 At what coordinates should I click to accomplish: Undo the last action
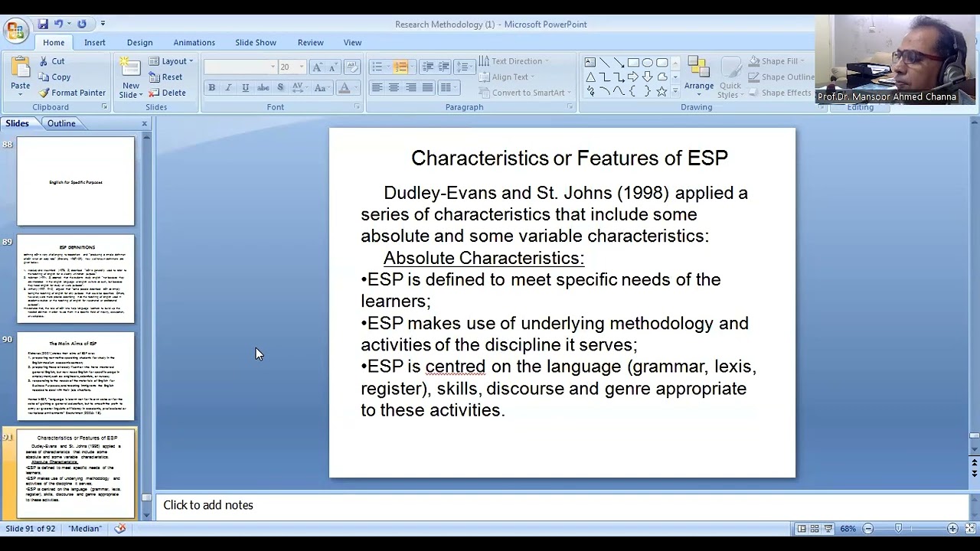pos(57,24)
